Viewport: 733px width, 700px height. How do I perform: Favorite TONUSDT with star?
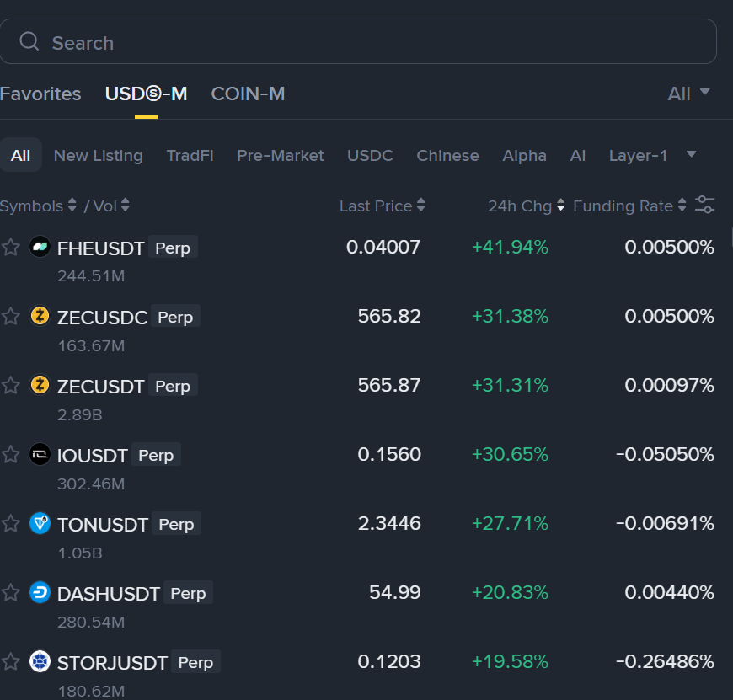[x=11, y=523]
